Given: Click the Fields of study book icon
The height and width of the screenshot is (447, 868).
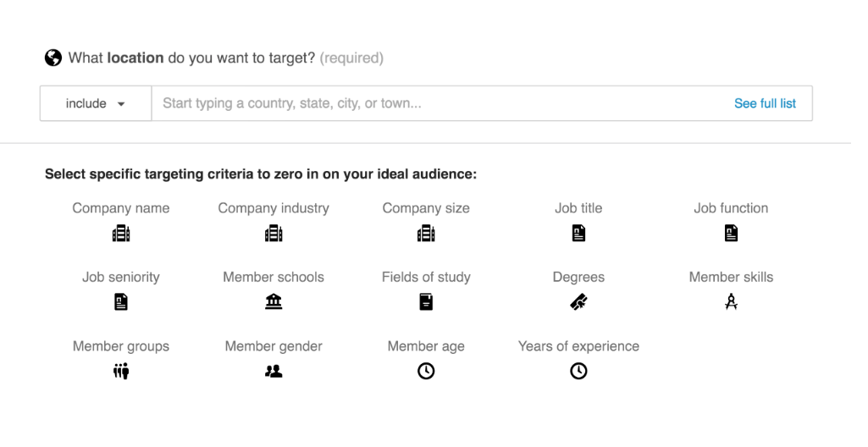Looking at the screenshot, I should pyautogui.click(x=426, y=302).
